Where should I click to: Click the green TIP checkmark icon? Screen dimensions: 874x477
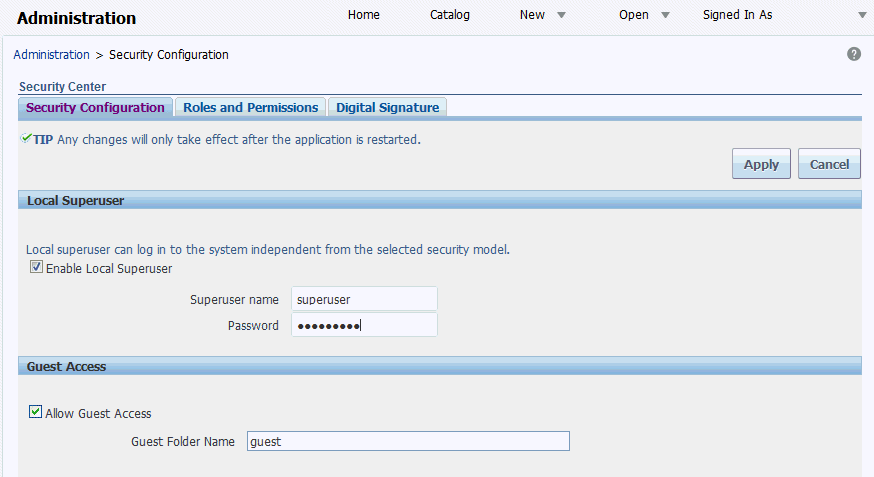click(26, 139)
